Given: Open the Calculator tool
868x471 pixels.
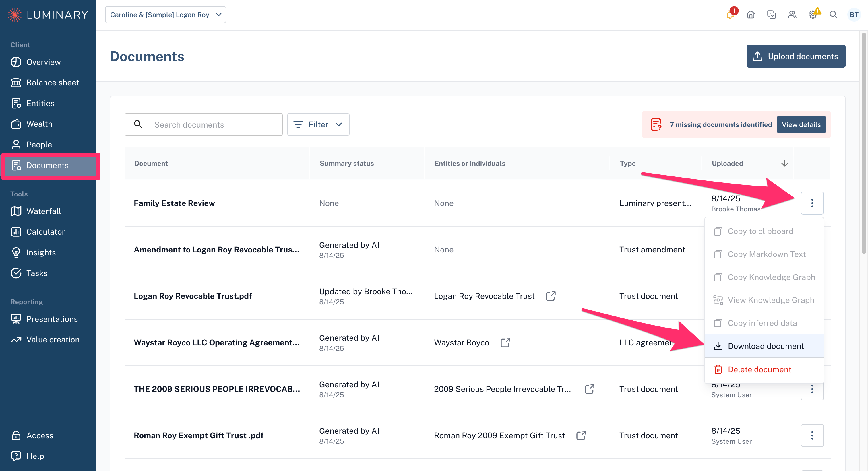Looking at the screenshot, I should coord(48,232).
